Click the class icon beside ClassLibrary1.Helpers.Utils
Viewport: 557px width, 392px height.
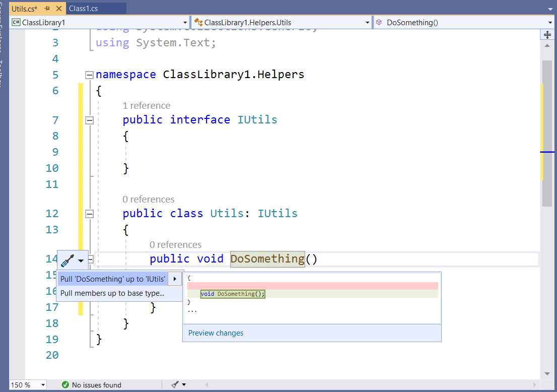(198, 22)
